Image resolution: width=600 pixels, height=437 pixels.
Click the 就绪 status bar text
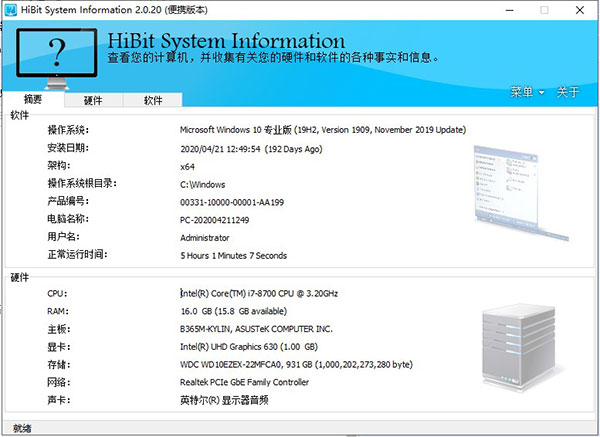22,429
